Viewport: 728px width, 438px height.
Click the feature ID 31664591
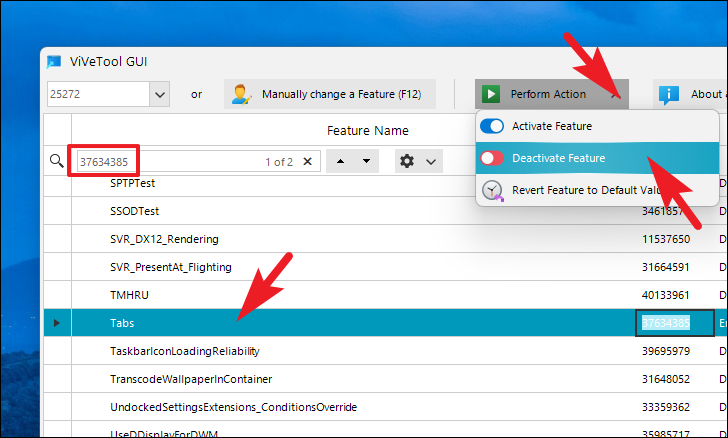tap(666, 267)
